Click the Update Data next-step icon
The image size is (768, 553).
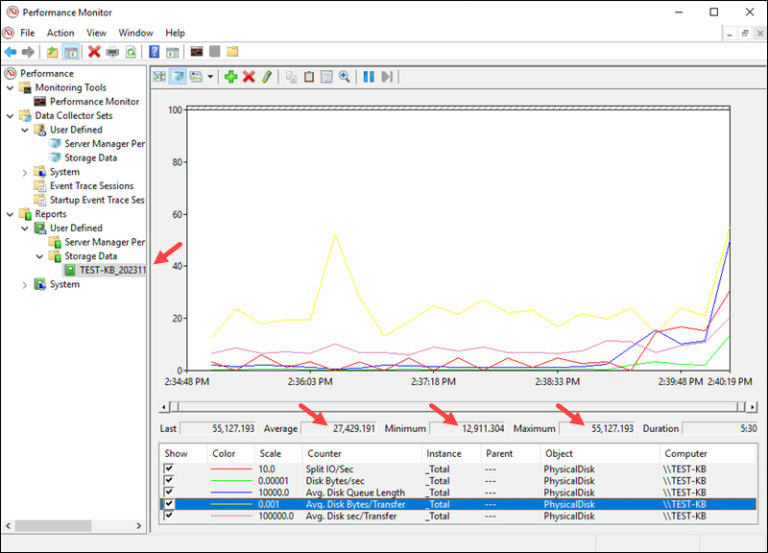pos(387,77)
